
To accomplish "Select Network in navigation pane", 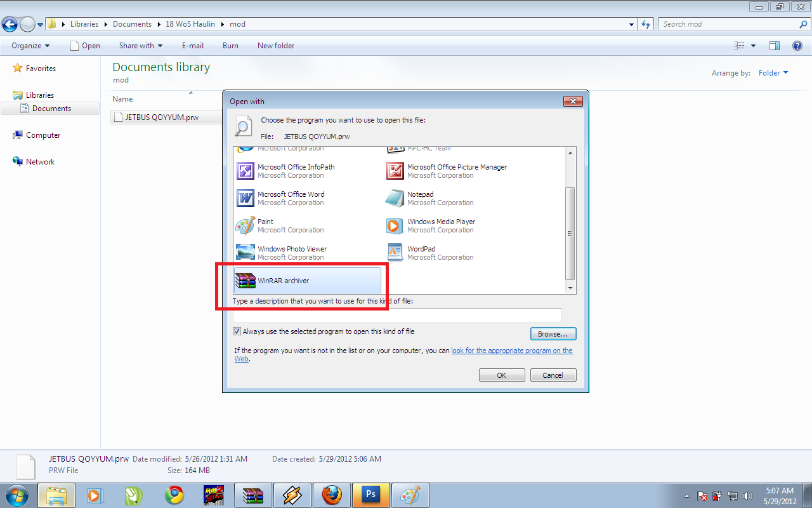I will point(40,162).
